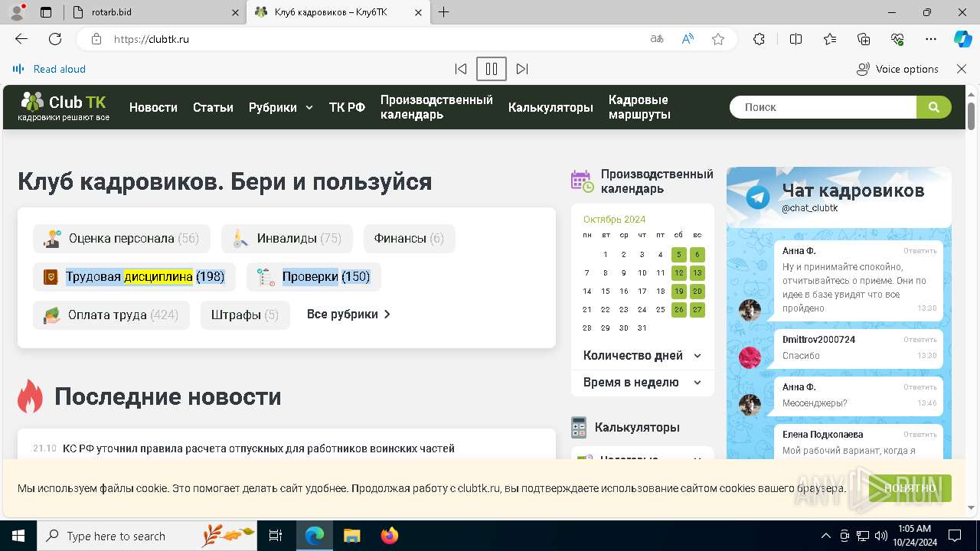The height and width of the screenshot is (551, 980).
Task: Open the Проверки rubric
Action: (x=314, y=277)
